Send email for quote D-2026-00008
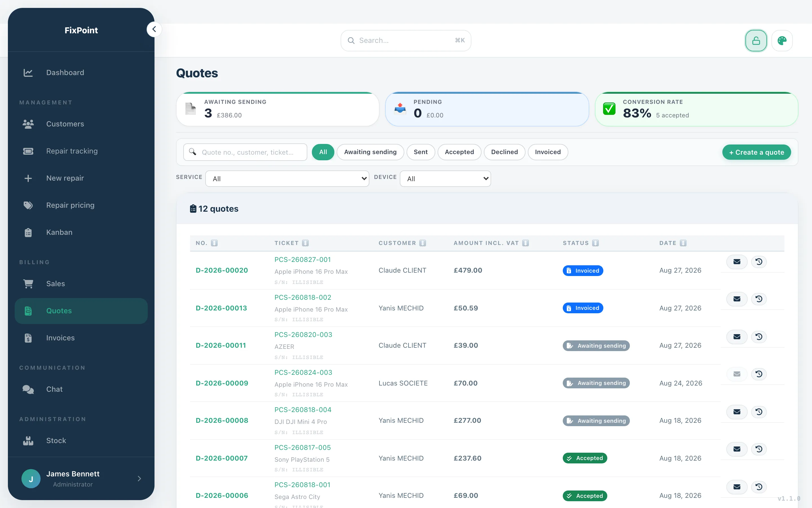 [x=737, y=412]
